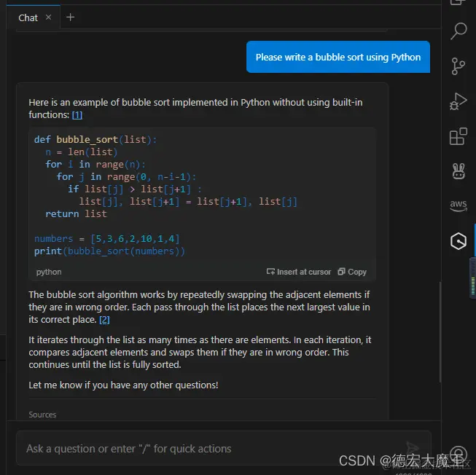Close the Chat tab
The height and width of the screenshot is (475, 476).
(48, 17)
